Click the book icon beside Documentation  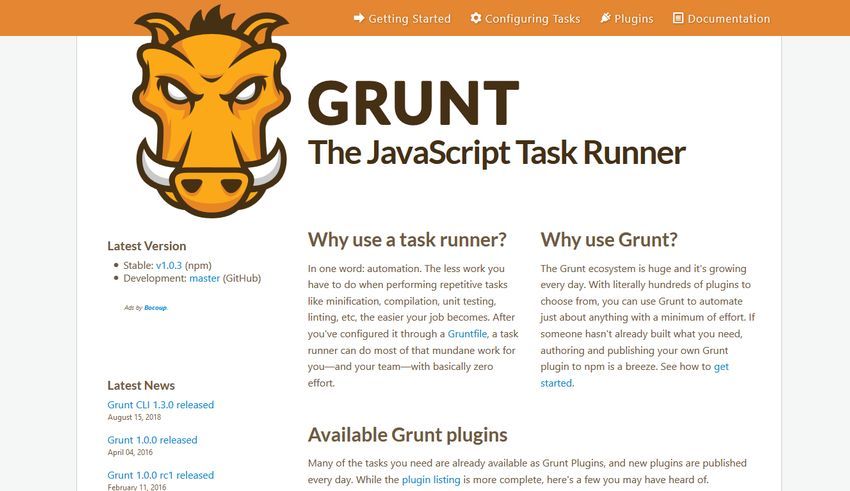[x=678, y=18]
